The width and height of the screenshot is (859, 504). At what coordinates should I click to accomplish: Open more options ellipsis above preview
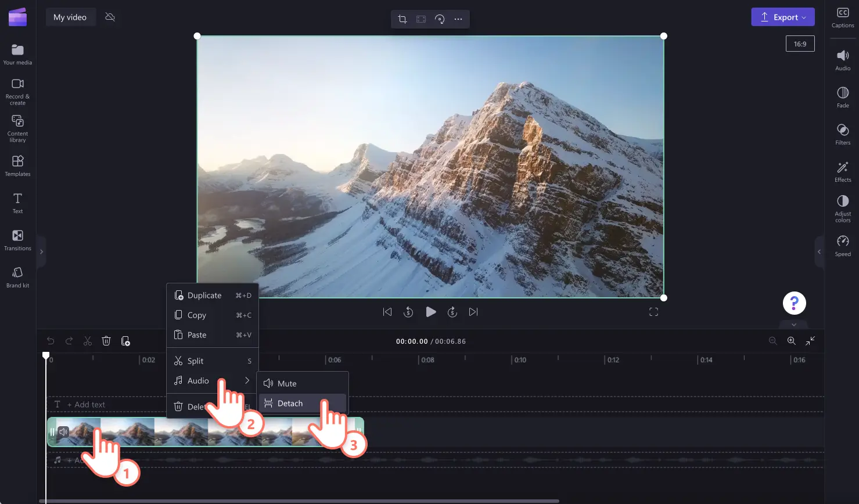click(458, 19)
